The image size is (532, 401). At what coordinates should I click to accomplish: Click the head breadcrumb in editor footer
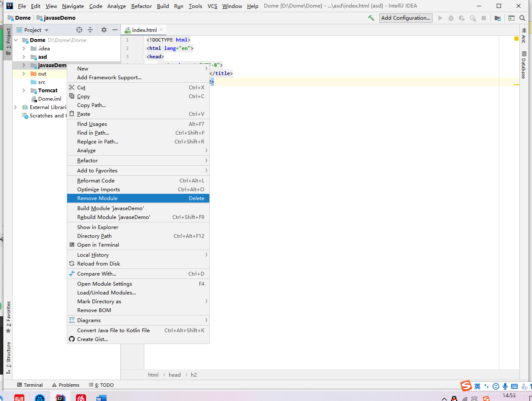(x=175, y=375)
